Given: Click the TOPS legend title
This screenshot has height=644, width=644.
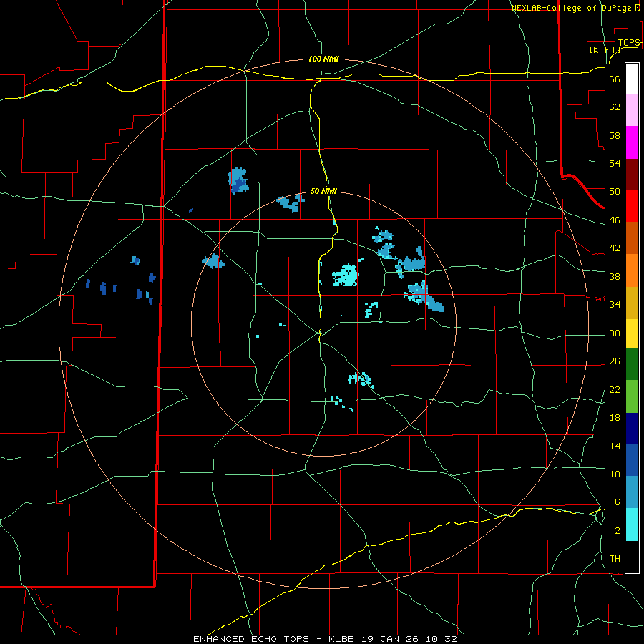Looking at the screenshot, I should point(629,42).
